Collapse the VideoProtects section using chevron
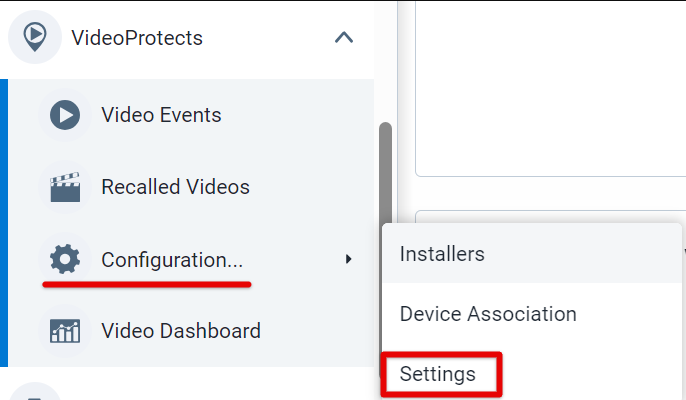Image resolution: width=686 pixels, height=400 pixels. point(344,37)
